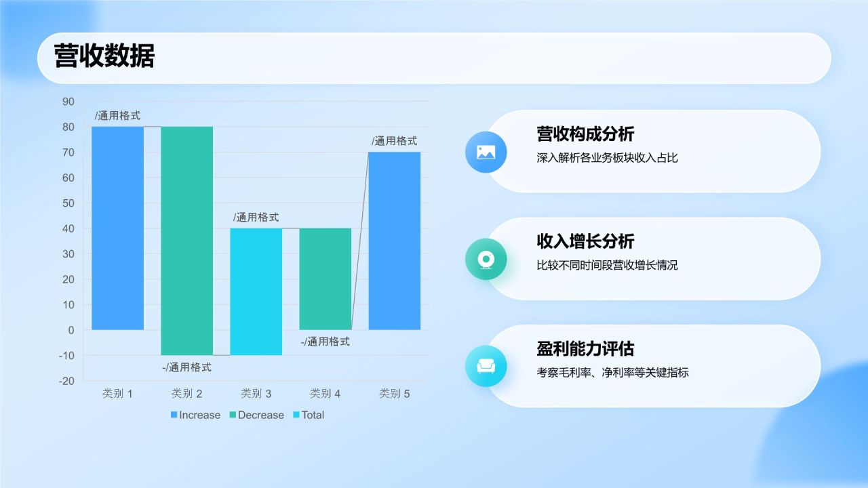Image resolution: width=868 pixels, height=488 pixels.
Task: Click the y-axis value 90
Action: tap(68, 102)
